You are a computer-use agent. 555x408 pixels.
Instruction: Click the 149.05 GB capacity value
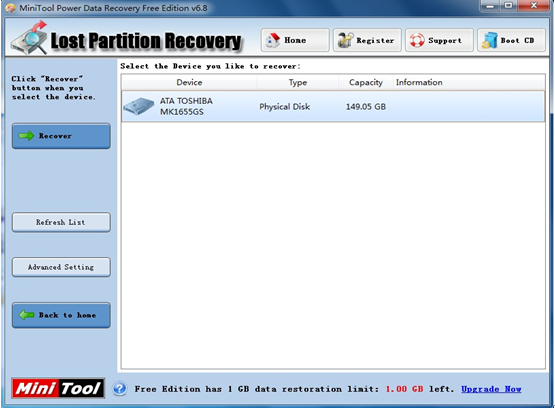coord(366,107)
